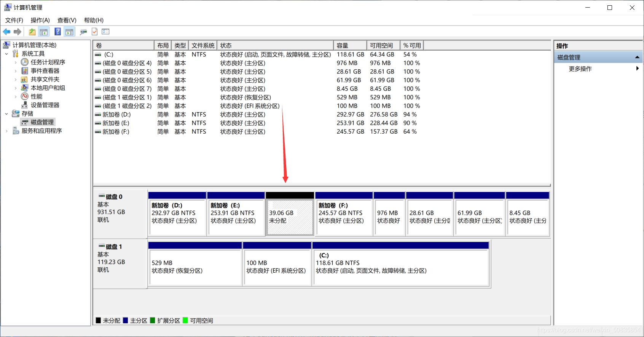644x337 pixels.
Task: Click the Up one level folder icon
Action: click(x=32, y=32)
